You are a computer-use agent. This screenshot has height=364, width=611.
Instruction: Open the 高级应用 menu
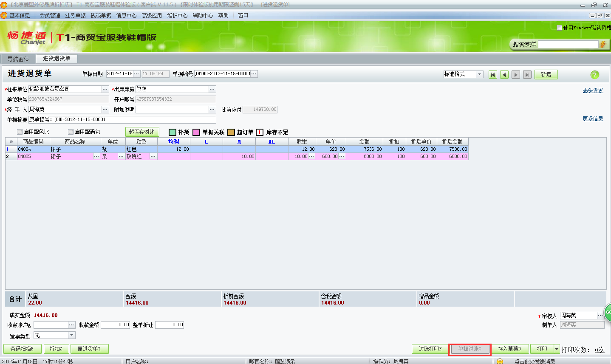click(x=152, y=16)
